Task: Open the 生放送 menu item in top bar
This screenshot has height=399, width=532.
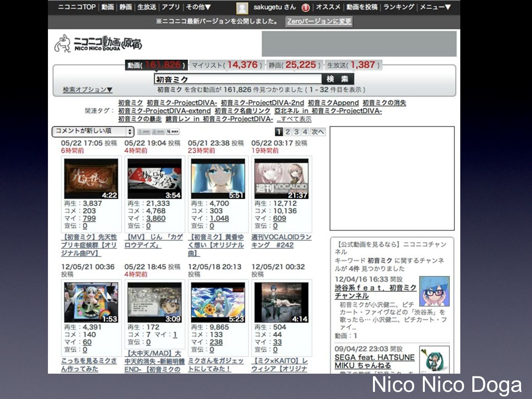Action: click(147, 7)
